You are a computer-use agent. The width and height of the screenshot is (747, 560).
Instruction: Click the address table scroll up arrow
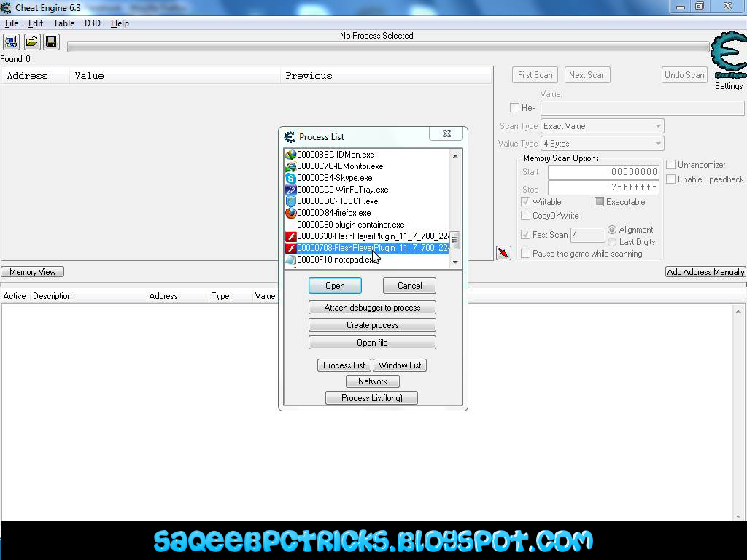coord(738,311)
